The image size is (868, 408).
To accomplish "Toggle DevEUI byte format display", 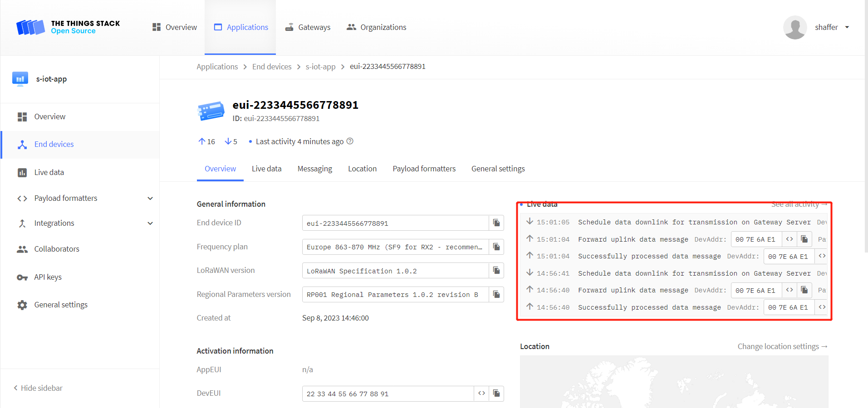I will click(x=481, y=393).
